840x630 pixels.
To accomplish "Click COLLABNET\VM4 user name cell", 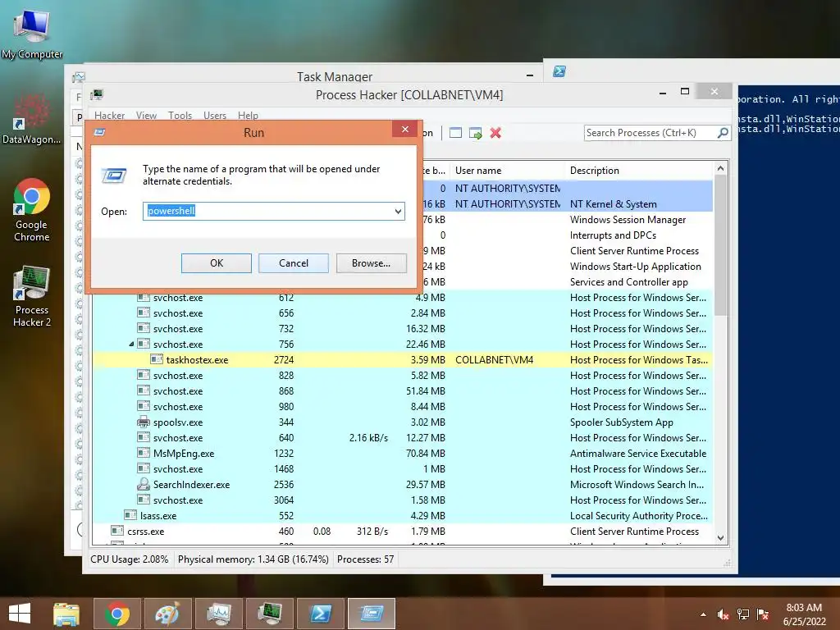I will click(494, 360).
